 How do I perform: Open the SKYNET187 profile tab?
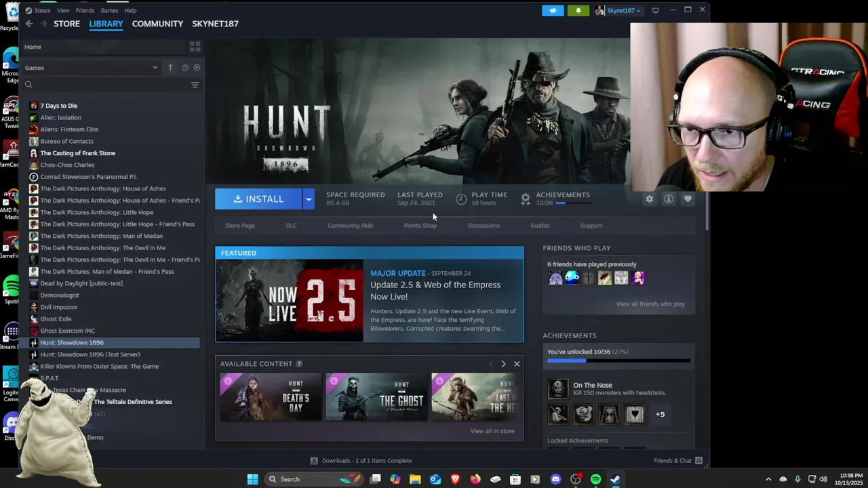point(215,24)
